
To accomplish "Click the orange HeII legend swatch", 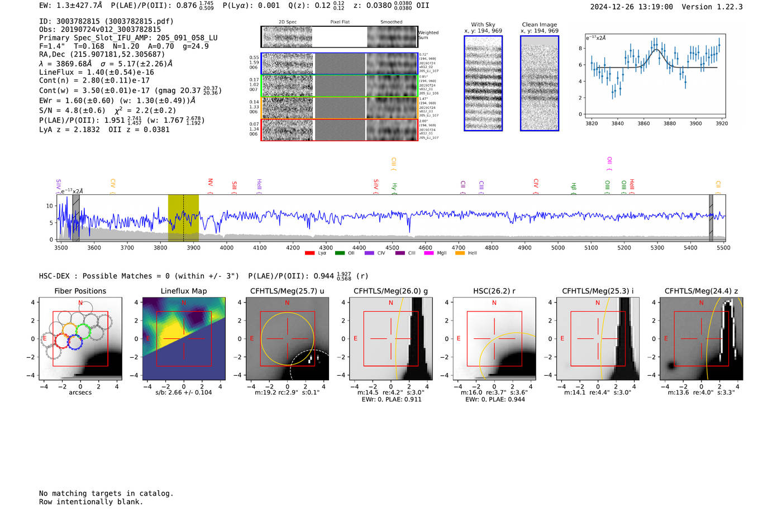I will (460, 253).
